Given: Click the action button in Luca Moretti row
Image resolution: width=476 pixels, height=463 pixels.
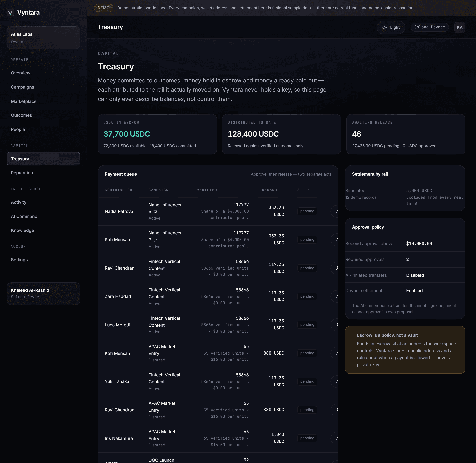Looking at the screenshot, I should pyautogui.click(x=335, y=325).
